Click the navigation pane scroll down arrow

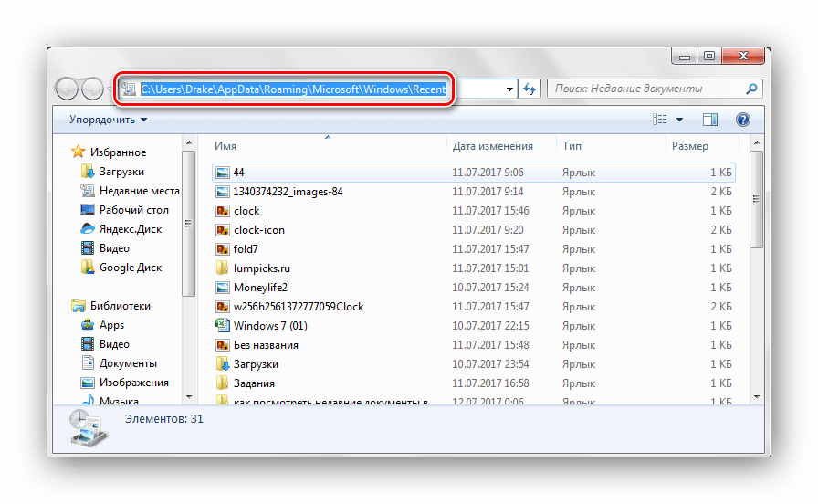(x=189, y=397)
